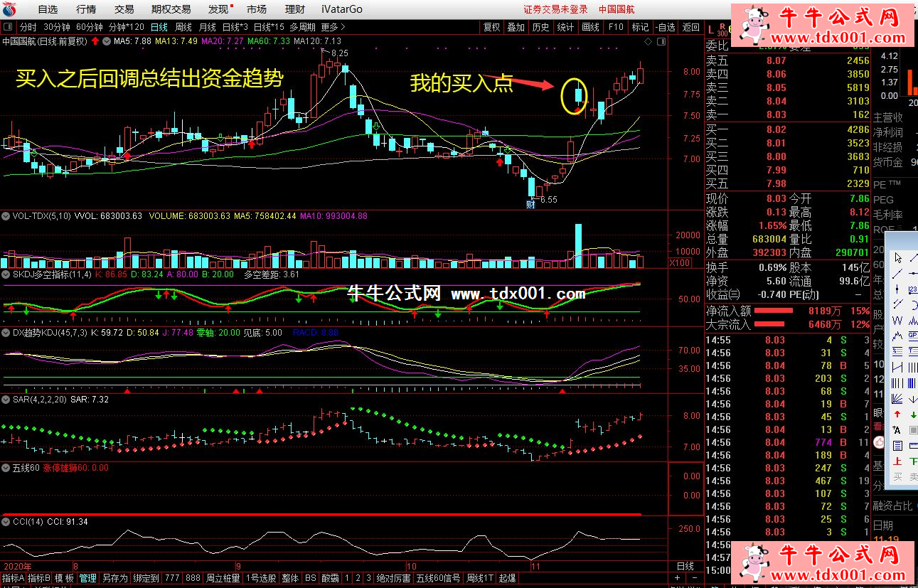Viewport: 918px width, 588px height.
Task: Open the 多周期 multi-period option
Action: [x=302, y=27]
